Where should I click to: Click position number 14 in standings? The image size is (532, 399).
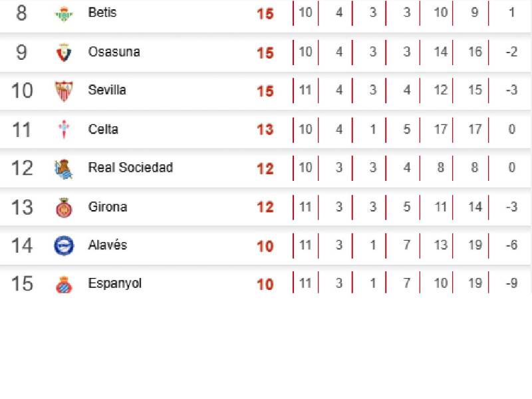22,245
